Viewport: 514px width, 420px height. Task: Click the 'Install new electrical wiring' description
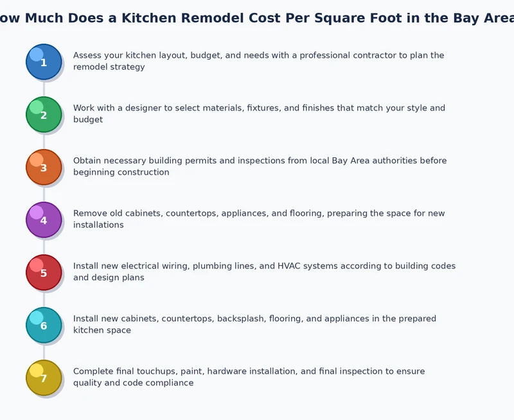pyautogui.click(x=264, y=272)
